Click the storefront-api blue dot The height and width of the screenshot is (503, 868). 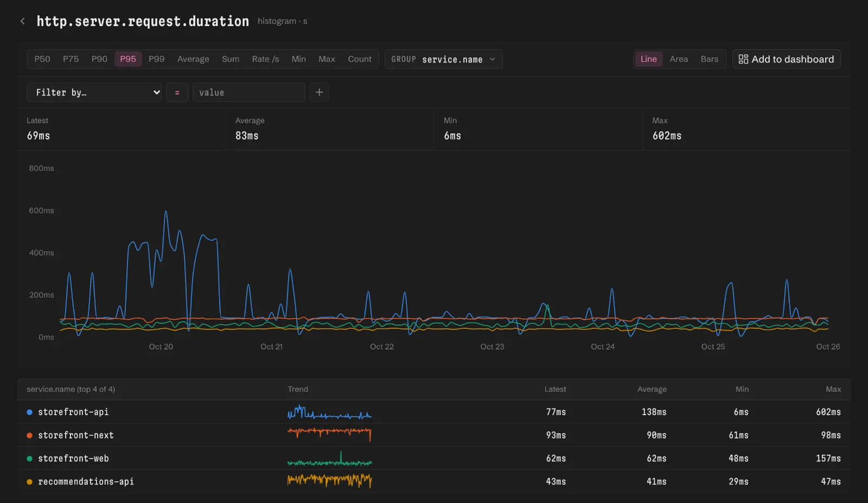[x=29, y=412]
